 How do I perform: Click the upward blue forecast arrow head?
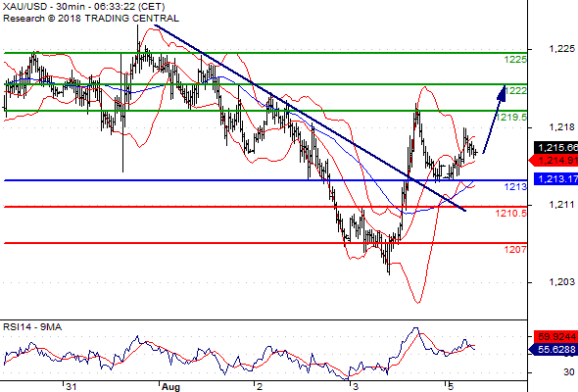click(x=502, y=92)
